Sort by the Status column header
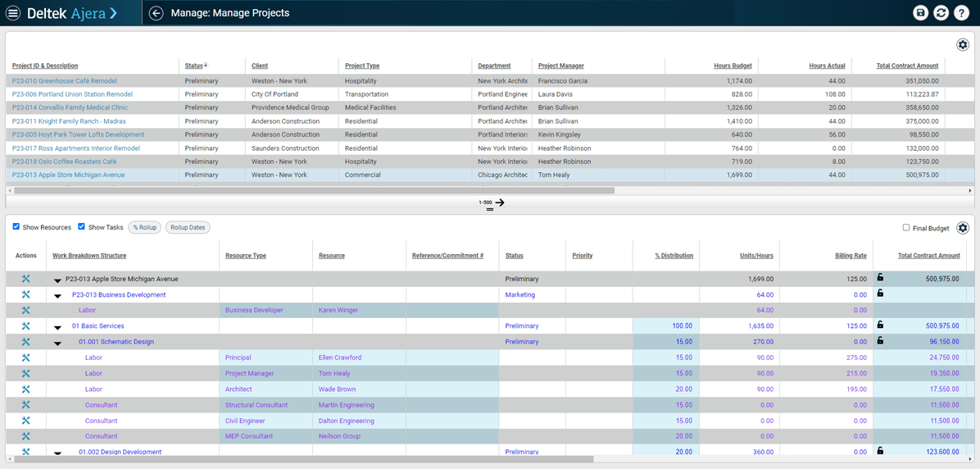980x469 pixels. (193, 66)
